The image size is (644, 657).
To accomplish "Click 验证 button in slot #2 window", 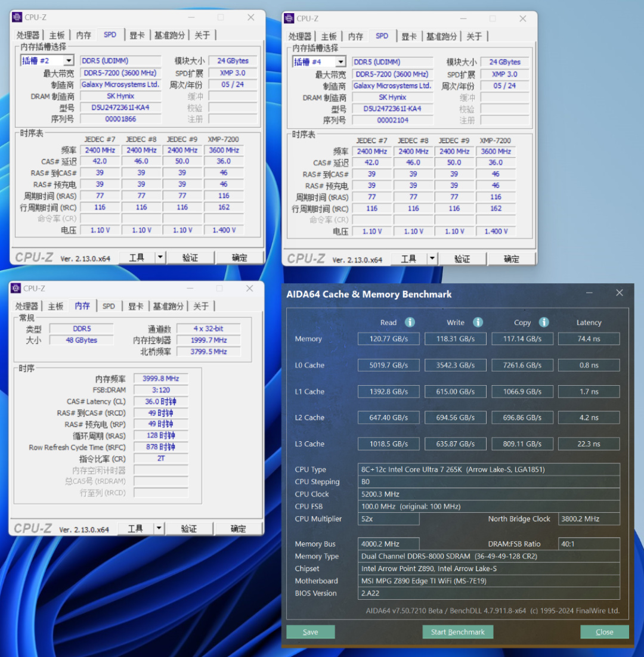I will coord(190,258).
